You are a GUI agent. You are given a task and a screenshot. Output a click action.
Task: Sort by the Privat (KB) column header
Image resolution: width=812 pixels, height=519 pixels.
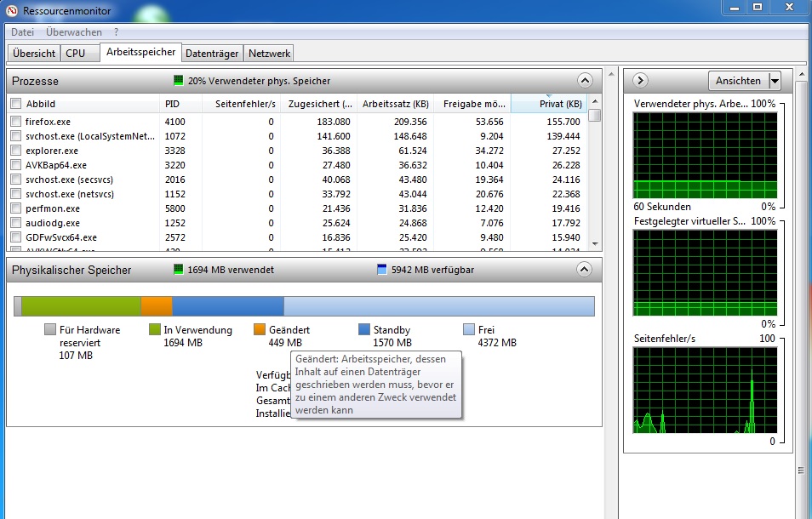point(550,104)
